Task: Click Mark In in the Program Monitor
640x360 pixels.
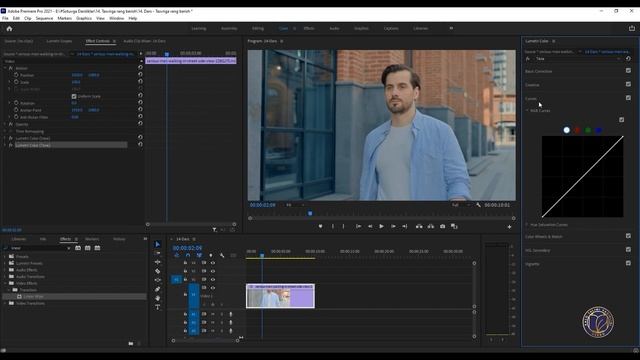Action: (x=333, y=226)
